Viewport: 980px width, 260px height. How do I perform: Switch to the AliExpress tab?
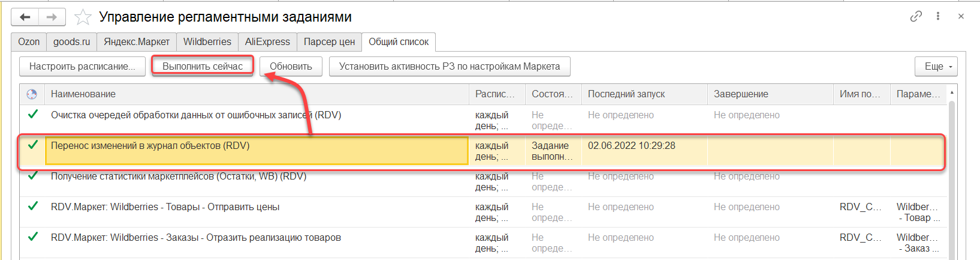(267, 42)
